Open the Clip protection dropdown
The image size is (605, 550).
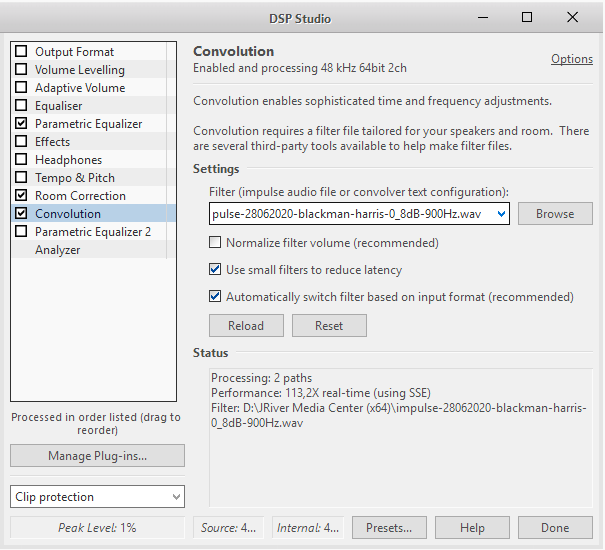click(x=98, y=497)
